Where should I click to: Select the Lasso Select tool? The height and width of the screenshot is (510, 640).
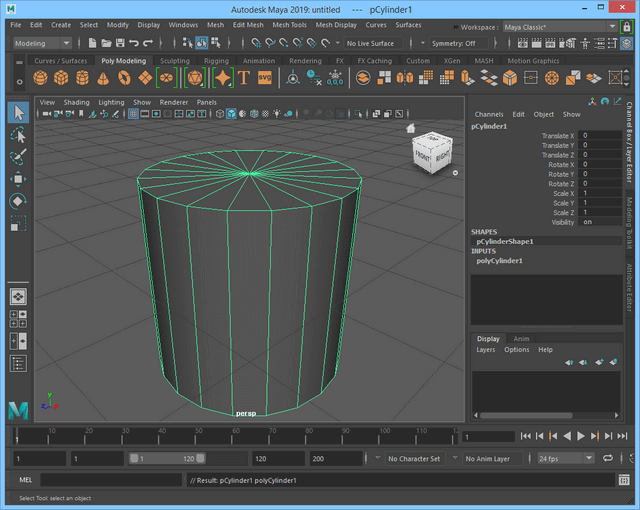click(18, 135)
